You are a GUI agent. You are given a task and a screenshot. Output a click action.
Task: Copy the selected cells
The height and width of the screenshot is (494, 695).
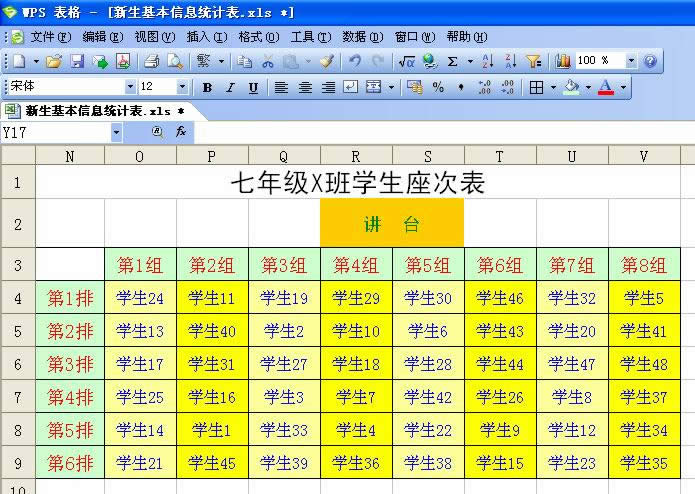click(244, 61)
